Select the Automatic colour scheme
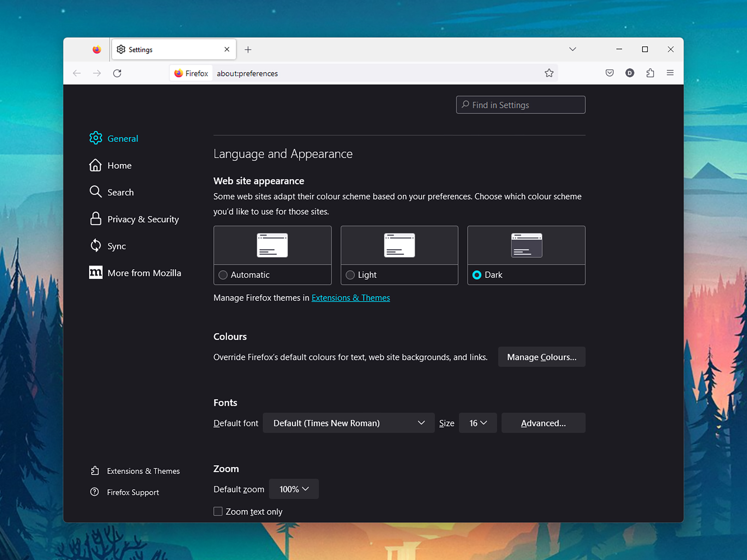The image size is (747, 560). click(x=223, y=275)
